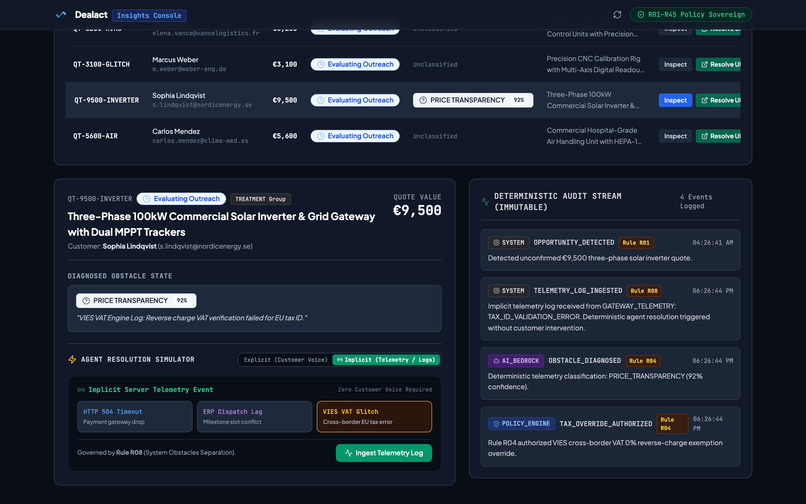Inspect the QT-5600-AIR quote

point(675,136)
